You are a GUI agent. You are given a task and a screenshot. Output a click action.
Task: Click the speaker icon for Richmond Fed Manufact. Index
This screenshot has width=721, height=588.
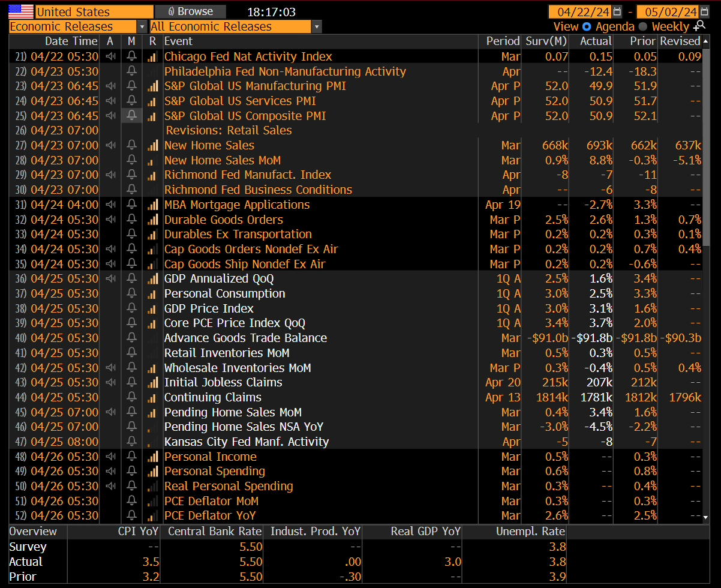(110, 175)
